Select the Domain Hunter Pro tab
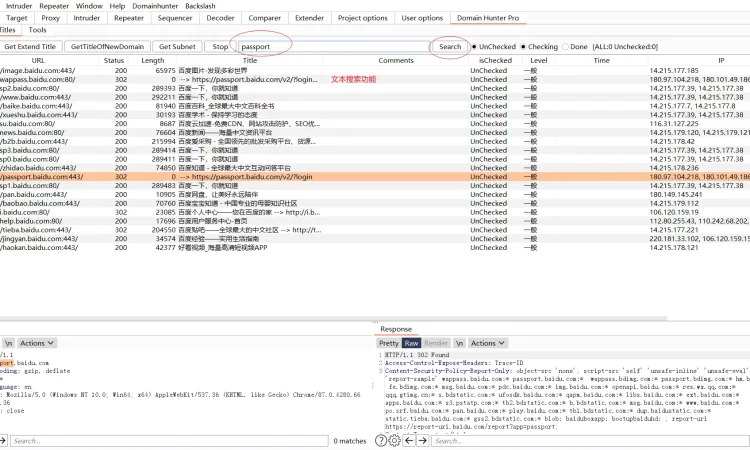Image resolution: width=750 pixels, height=450 pixels. coord(488,18)
